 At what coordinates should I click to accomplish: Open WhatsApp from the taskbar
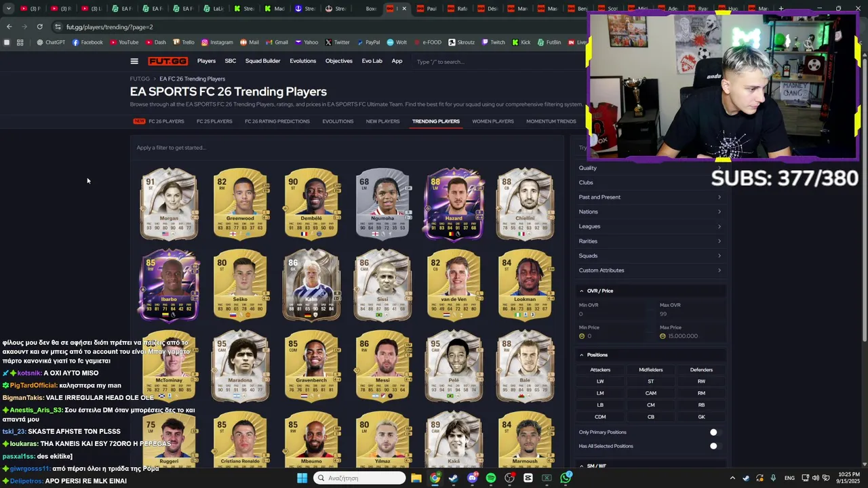(566, 478)
